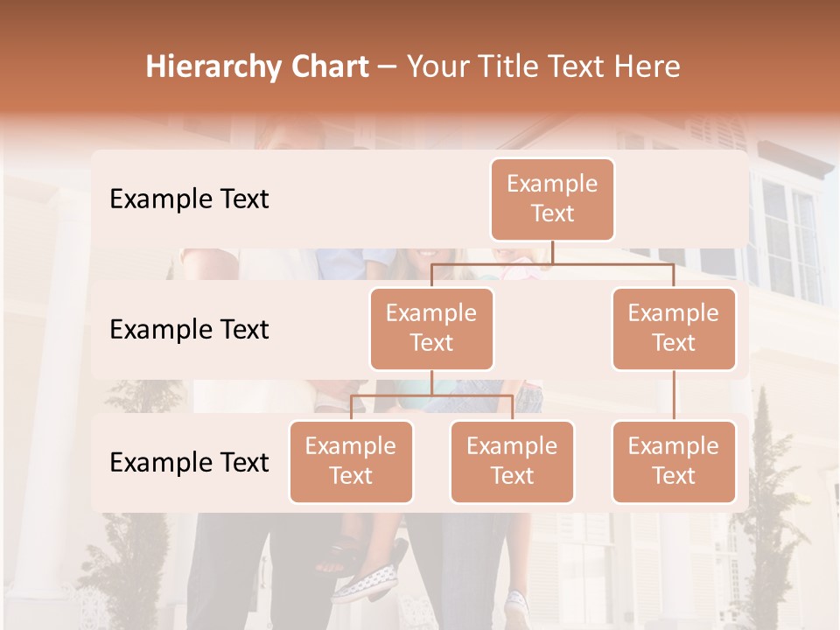Click the second-level left Example Text box

[x=431, y=329]
